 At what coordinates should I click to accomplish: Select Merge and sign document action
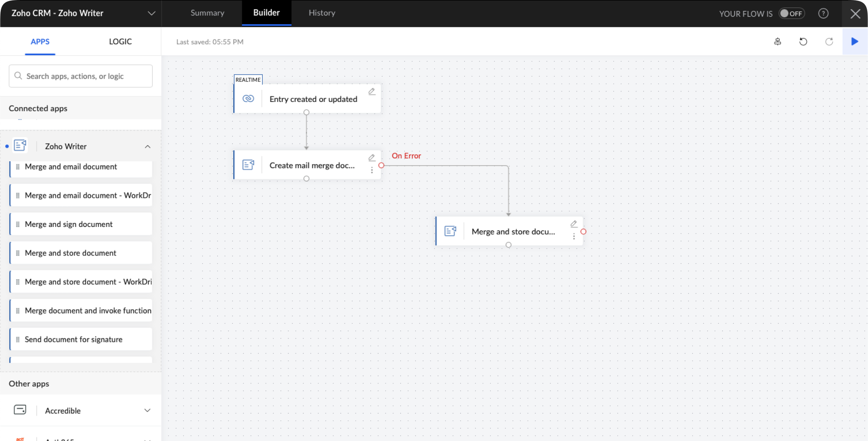81,224
